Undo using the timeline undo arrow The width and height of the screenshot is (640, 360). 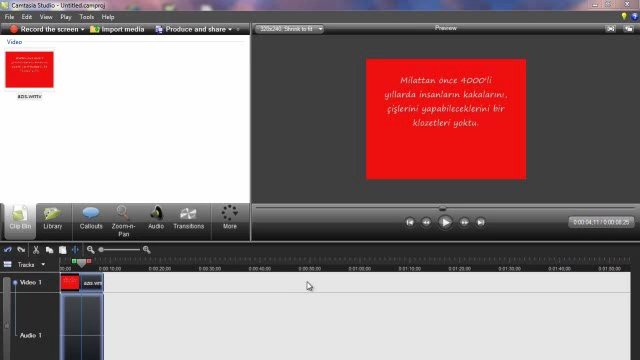pos(8,250)
